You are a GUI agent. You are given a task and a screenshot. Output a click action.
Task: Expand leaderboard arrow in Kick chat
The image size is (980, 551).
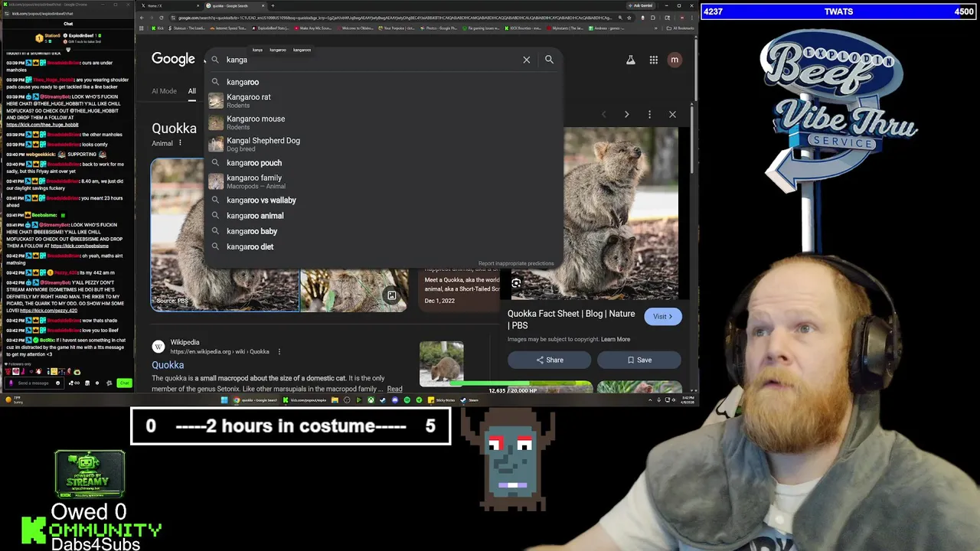pyautogui.click(x=67, y=50)
